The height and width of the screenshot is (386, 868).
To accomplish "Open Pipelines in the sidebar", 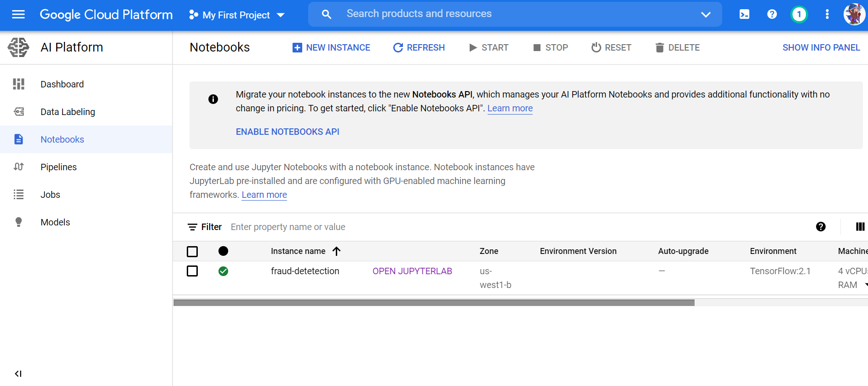I will click(86, 167).
